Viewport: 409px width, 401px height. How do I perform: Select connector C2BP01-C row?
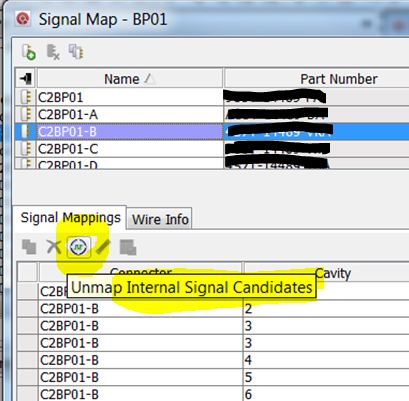pos(212,149)
